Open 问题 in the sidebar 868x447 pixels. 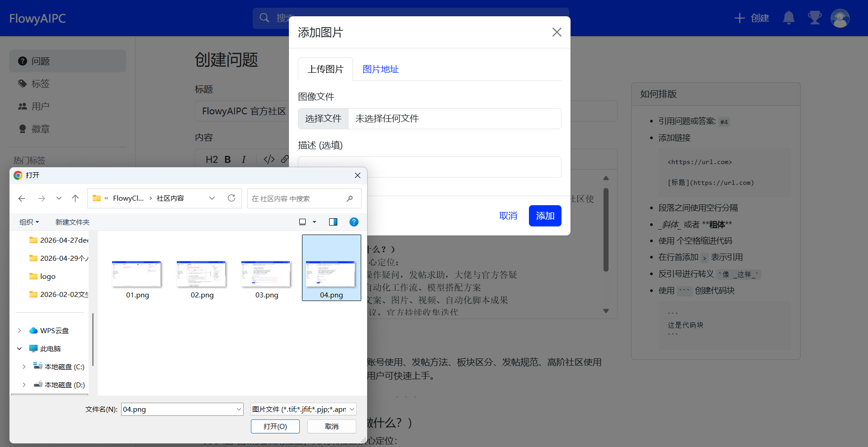pos(67,61)
